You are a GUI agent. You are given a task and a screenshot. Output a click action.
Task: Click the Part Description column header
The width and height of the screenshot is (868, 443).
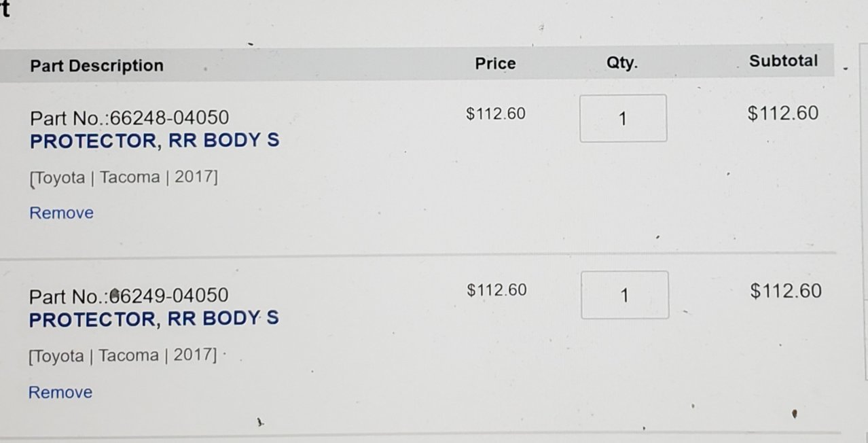(96, 66)
